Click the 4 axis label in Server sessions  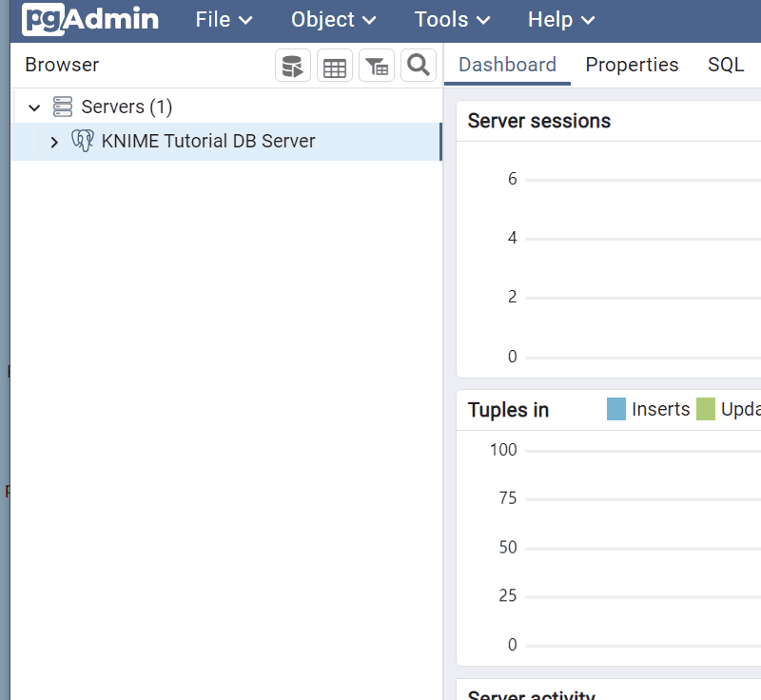coord(512,238)
